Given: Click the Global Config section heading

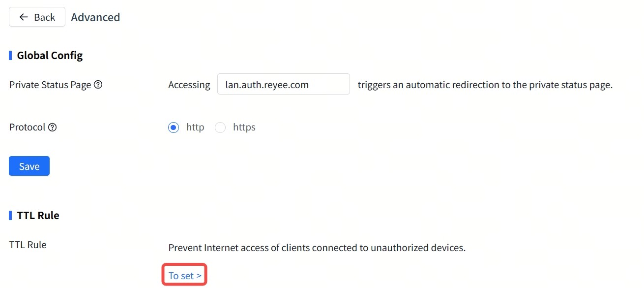Looking at the screenshot, I should (50, 55).
